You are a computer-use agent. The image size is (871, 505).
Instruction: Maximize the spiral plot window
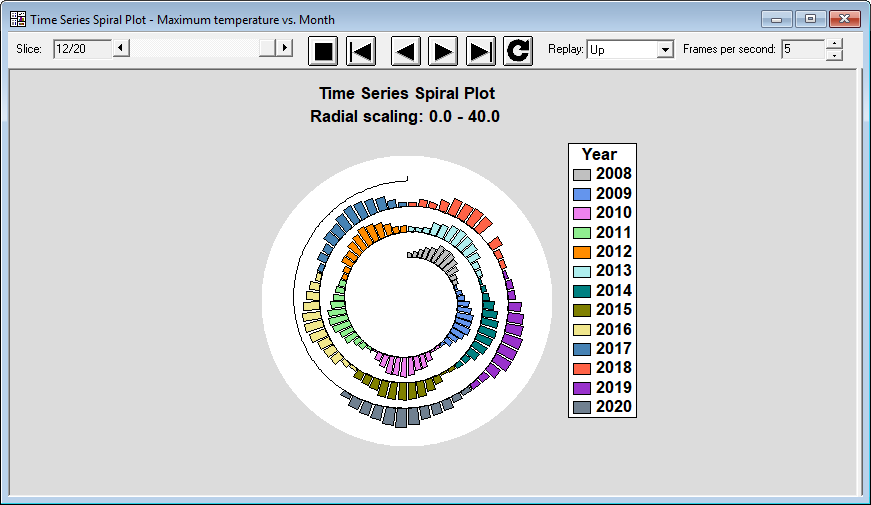tap(810, 19)
